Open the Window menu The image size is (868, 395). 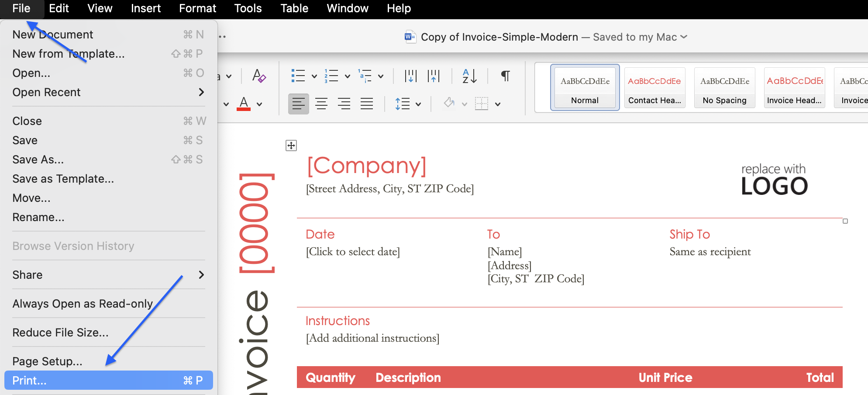click(348, 8)
